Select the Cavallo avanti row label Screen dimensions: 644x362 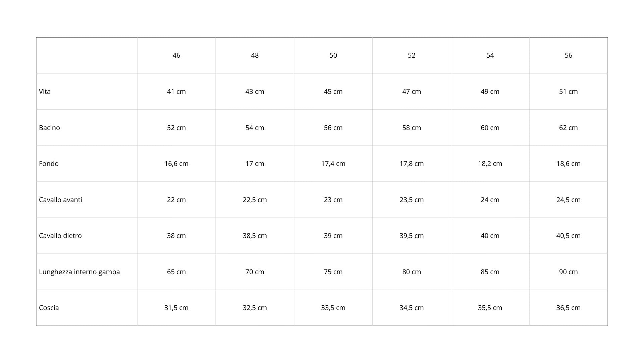click(60, 200)
